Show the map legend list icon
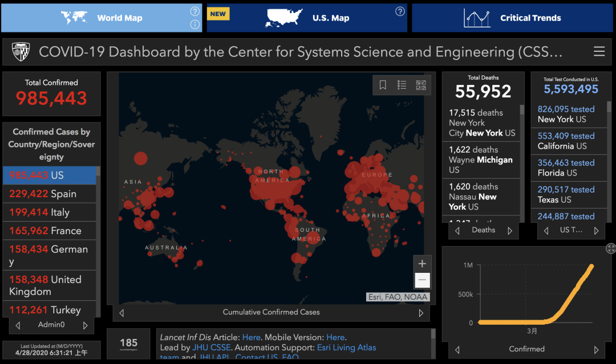 coord(402,85)
